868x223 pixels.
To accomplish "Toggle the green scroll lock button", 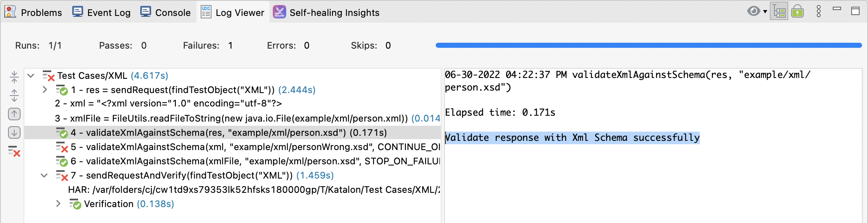I will [x=797, y=11].
